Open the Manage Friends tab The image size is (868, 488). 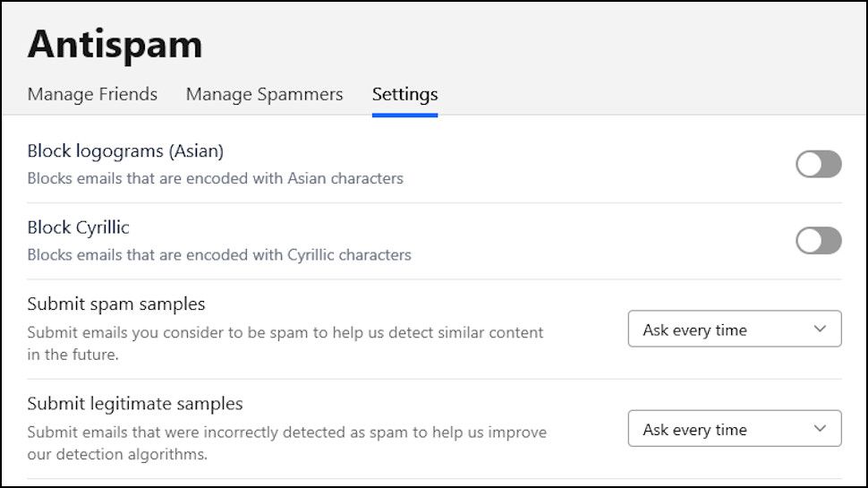coord(92,94)
